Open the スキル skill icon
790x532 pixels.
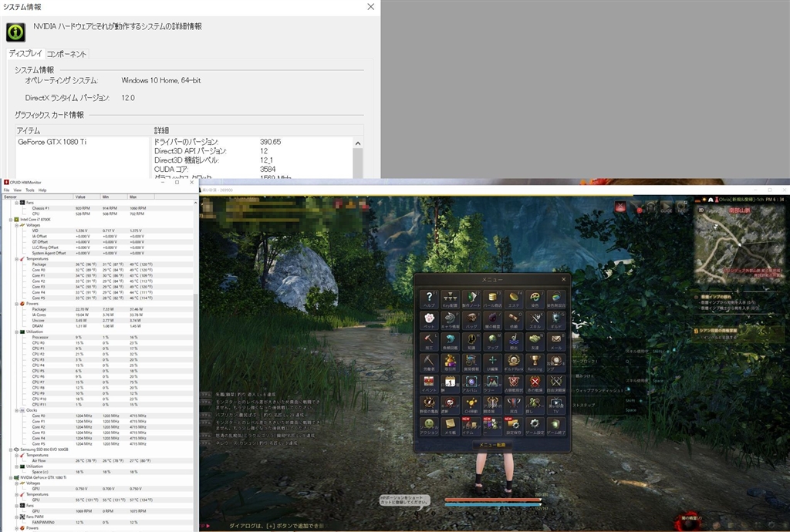535,320
